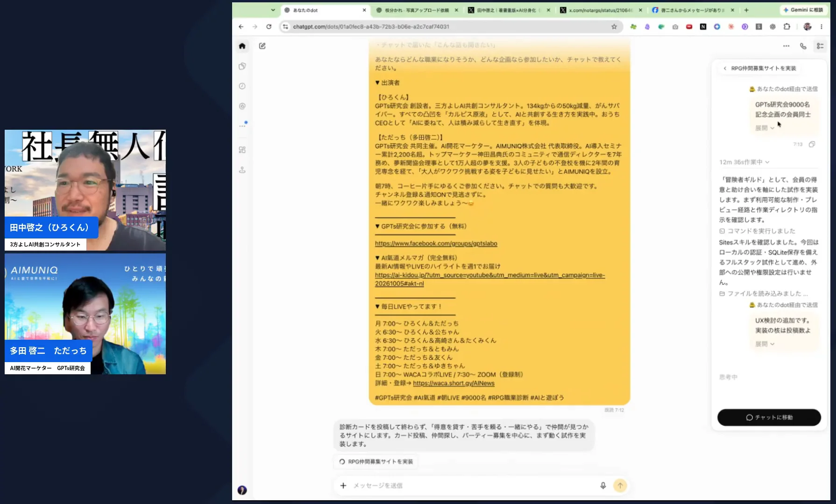Viewport: 836px width, 504px height.
Task: Expand the 12m 36s作業中 status
Action: (744, 162)
